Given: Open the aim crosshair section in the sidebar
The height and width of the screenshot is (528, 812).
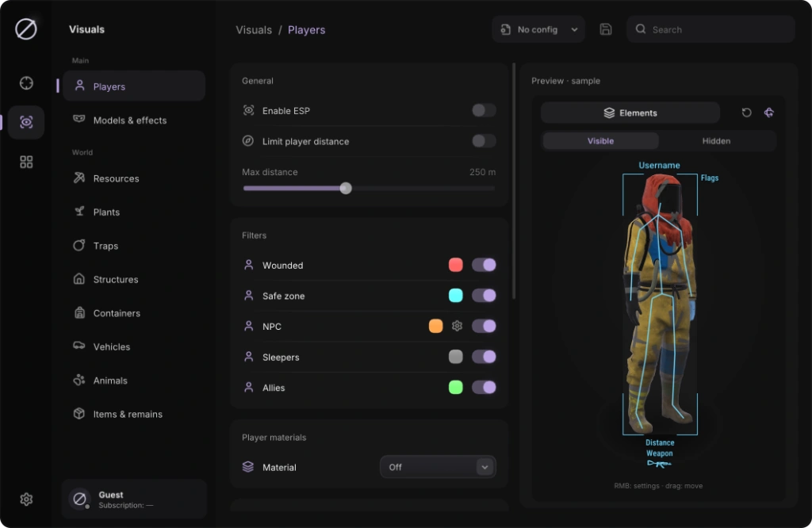Looking at the screenshot, I should pyautogui.click(x=26, y=82).
